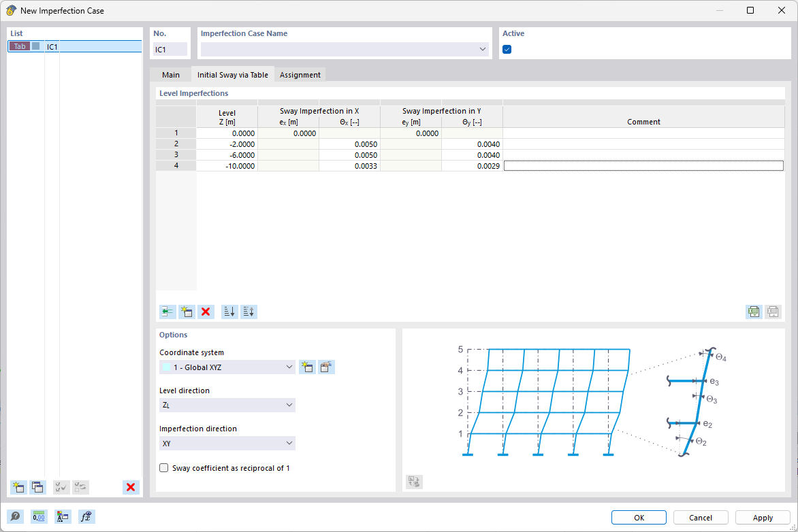Click the Apply button
Screen dimensions: 798x532
click(x=763, y=517)
